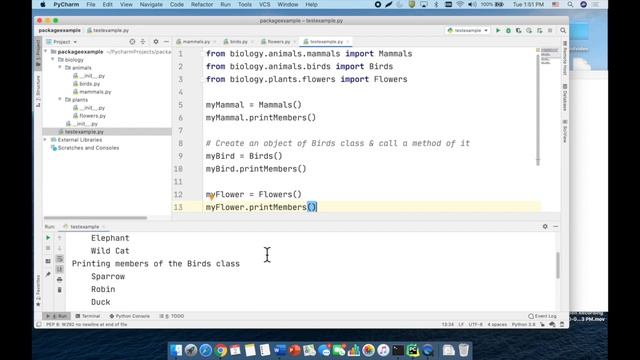Clear console with trash icon
Screen dimensions: 640x360
(x=60, y=290)
